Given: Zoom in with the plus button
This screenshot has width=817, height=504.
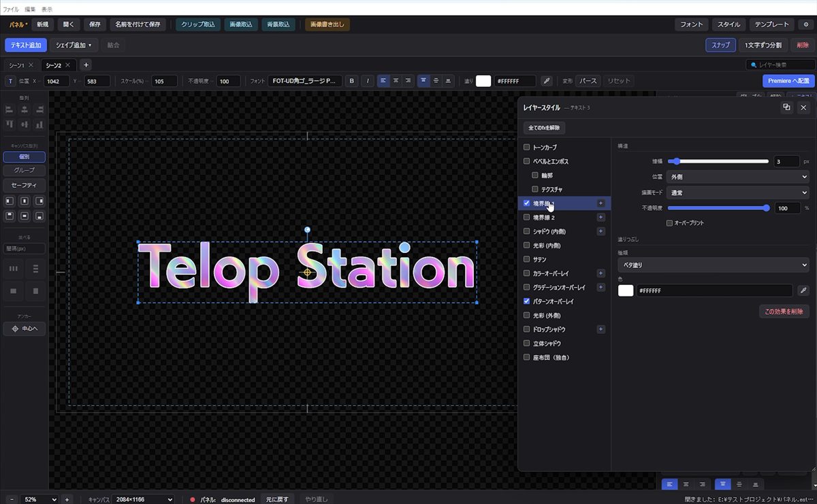Looking at the screenshot, I should [67, 499].
